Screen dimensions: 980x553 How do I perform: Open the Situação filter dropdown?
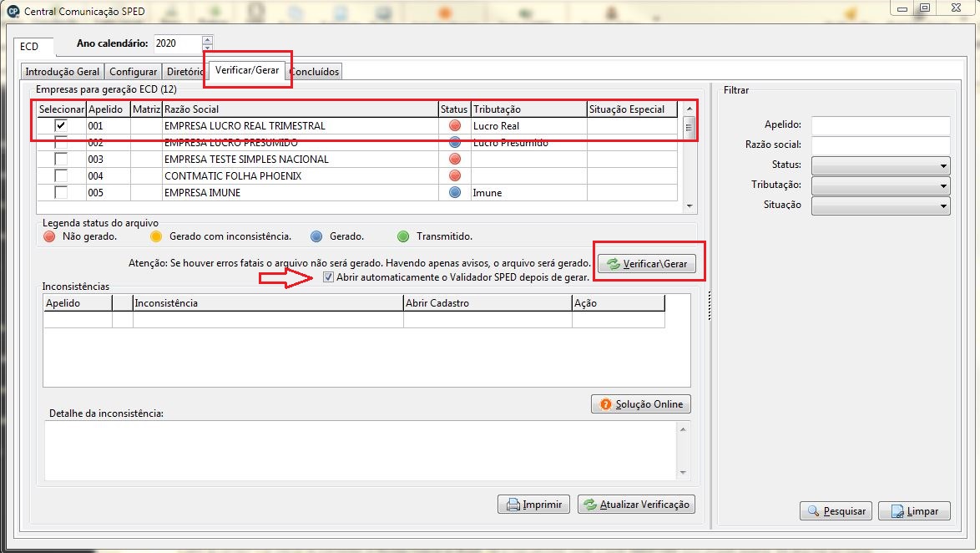click(x=880, y=205)
